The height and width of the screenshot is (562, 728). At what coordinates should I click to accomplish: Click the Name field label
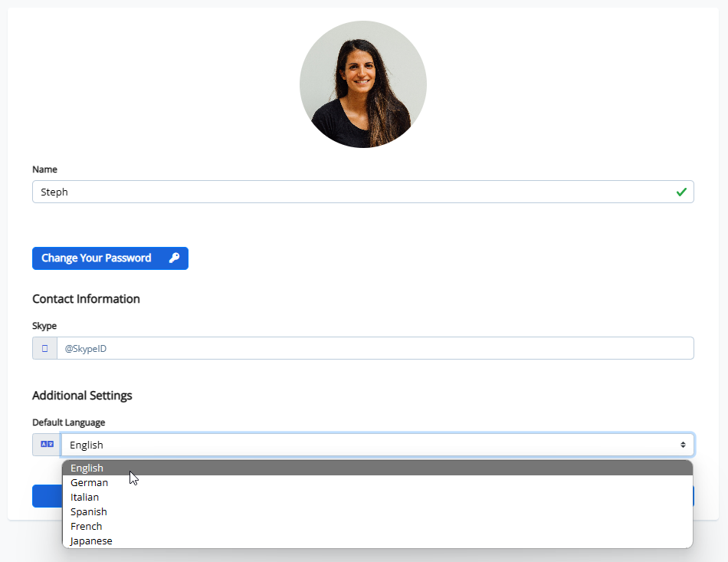pos(44,169)
